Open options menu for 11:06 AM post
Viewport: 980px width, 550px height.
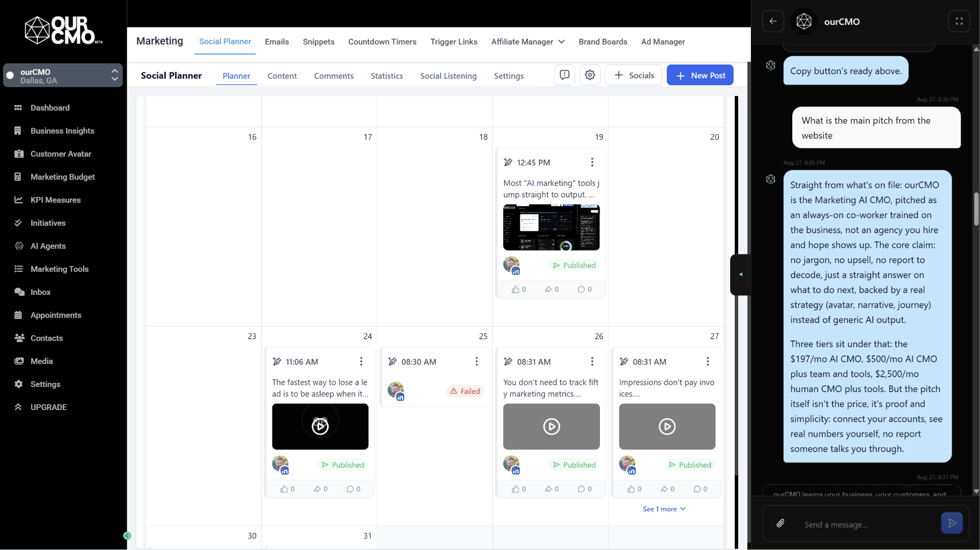361,362
